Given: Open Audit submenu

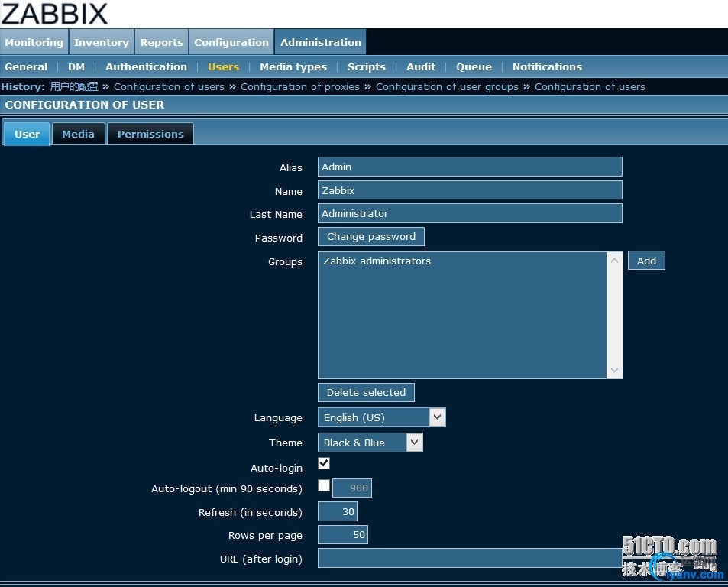Looking at the screenshot, I should [421, 66].
